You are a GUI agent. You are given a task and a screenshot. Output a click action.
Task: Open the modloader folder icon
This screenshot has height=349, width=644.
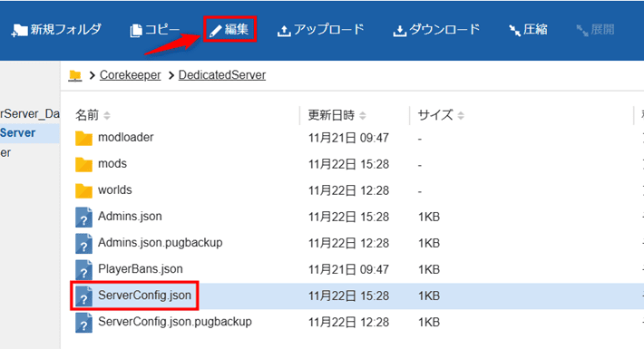pos(83,138)
